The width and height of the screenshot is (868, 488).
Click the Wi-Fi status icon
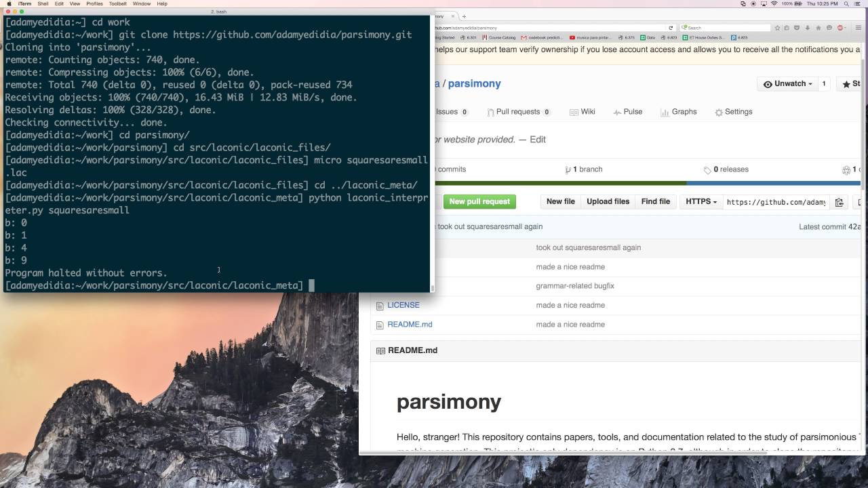pos(774,3)
